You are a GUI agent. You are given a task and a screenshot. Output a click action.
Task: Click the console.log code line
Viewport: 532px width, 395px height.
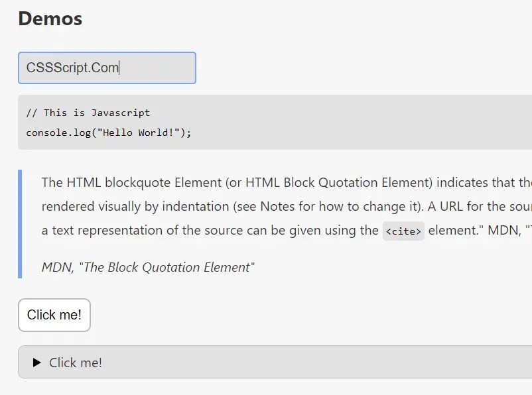click(108, 133)
